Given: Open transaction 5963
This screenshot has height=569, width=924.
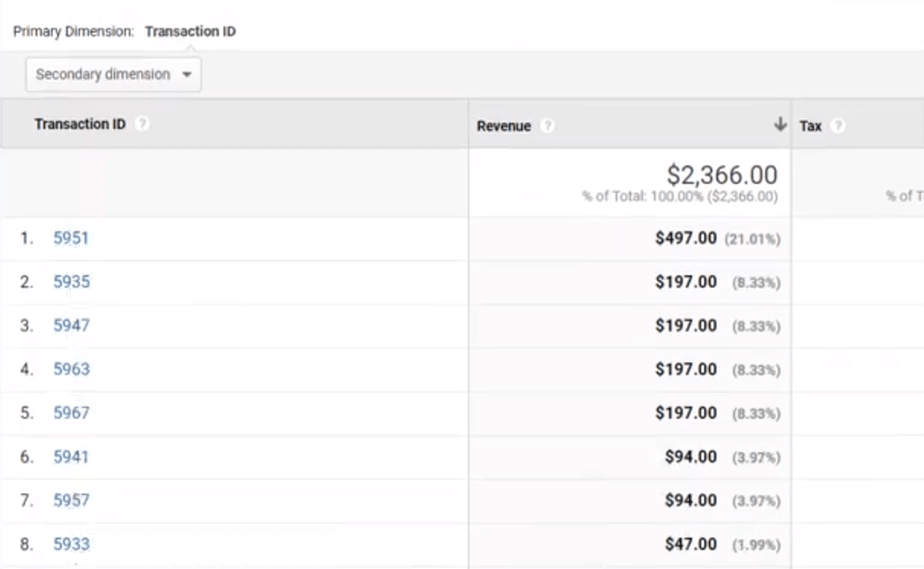Looking at the screenshot, I should [x=71, y=370].
